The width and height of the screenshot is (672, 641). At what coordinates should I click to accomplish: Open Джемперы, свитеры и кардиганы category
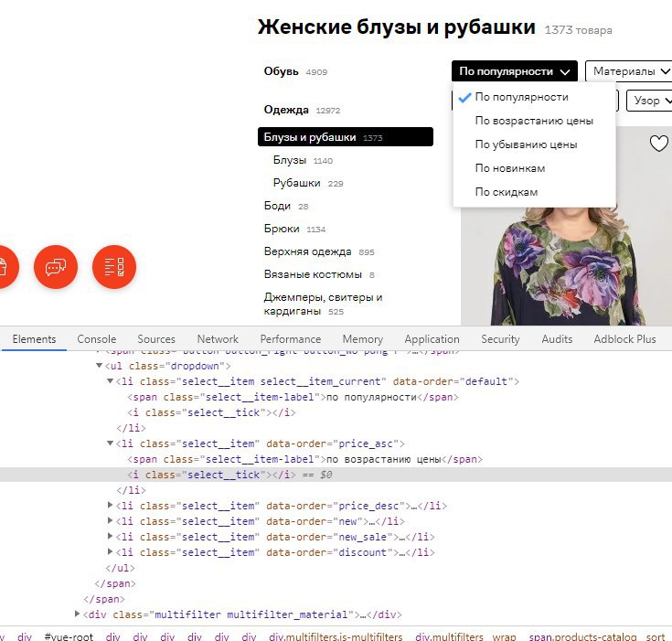coord(323,304)
